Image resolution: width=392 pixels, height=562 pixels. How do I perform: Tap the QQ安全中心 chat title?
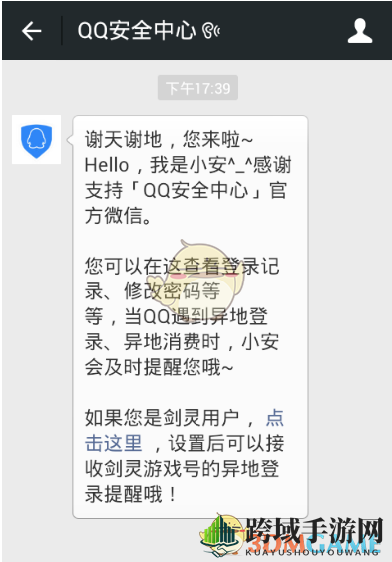point(137,31)
